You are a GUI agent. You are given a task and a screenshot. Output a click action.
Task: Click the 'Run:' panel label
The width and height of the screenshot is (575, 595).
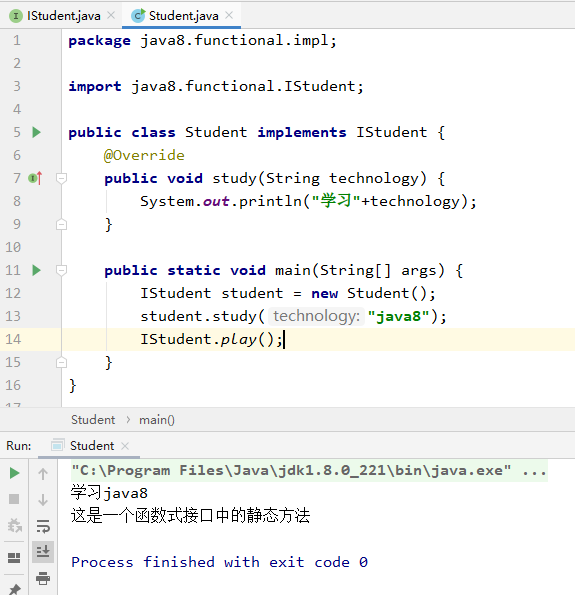19,445
